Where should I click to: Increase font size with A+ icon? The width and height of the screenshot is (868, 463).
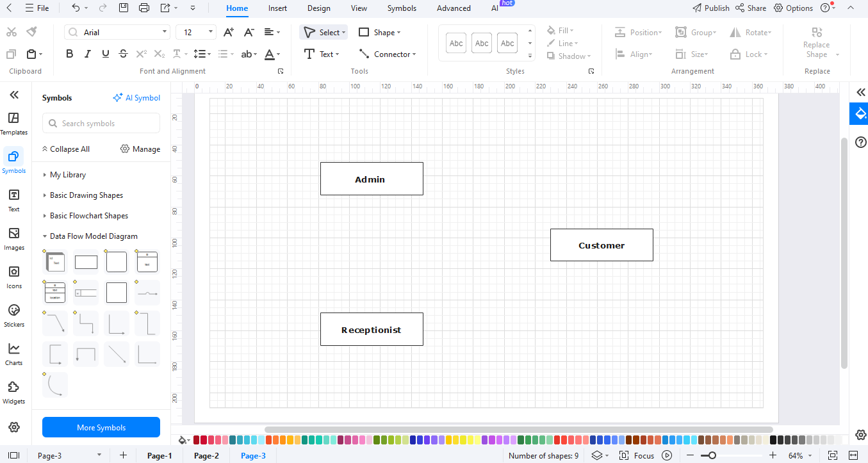tap(229, 32)
